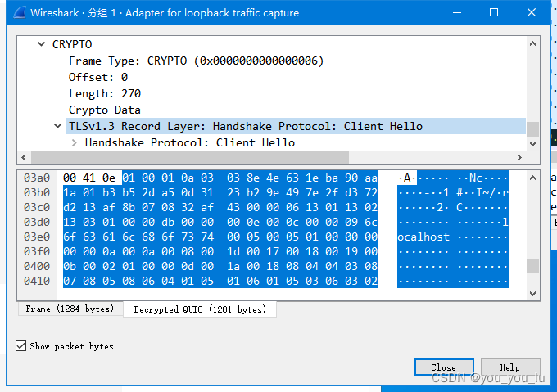This screenshot has width=557, height=392.
Task: Click the tree pane horizontal scrollbar thumb
Action: (x=190, y=157)
